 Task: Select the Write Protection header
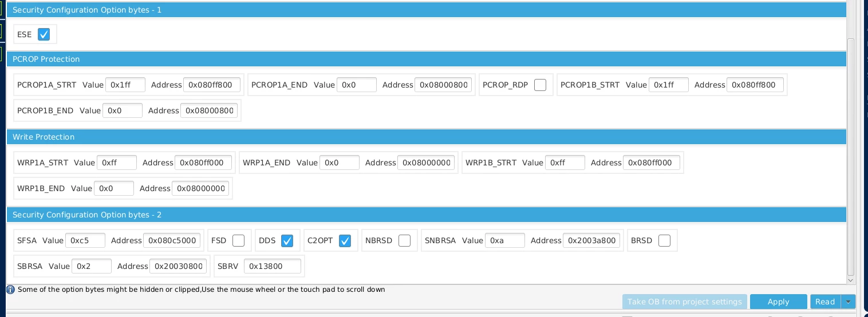(426, 137)
